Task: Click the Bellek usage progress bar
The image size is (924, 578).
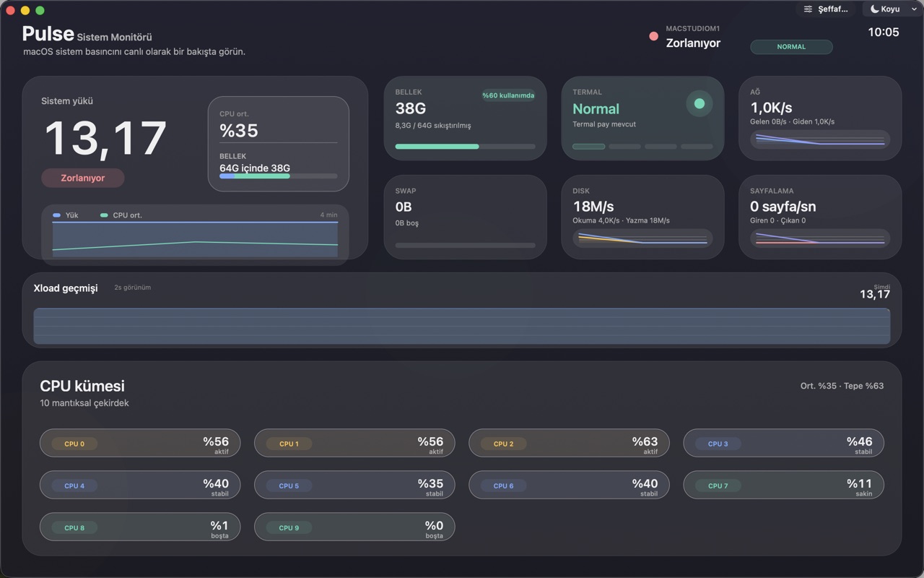Action: coord(465,147)
